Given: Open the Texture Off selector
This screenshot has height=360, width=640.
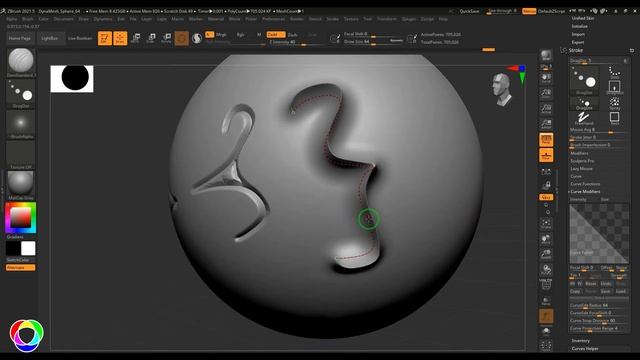Looking at the screenshot, I should (21, 155).
